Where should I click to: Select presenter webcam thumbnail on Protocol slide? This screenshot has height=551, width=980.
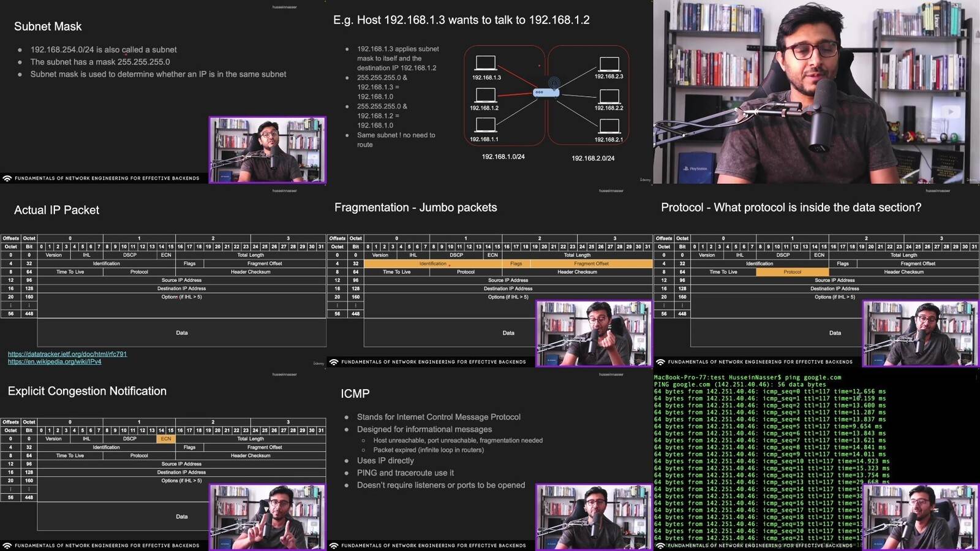(x=920, y=333)
